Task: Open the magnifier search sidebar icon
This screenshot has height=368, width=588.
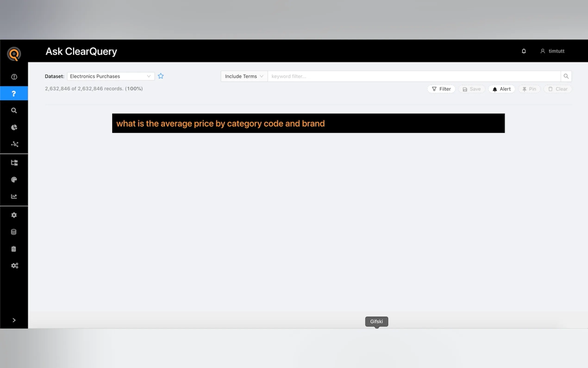Action: tap(14, 111)
